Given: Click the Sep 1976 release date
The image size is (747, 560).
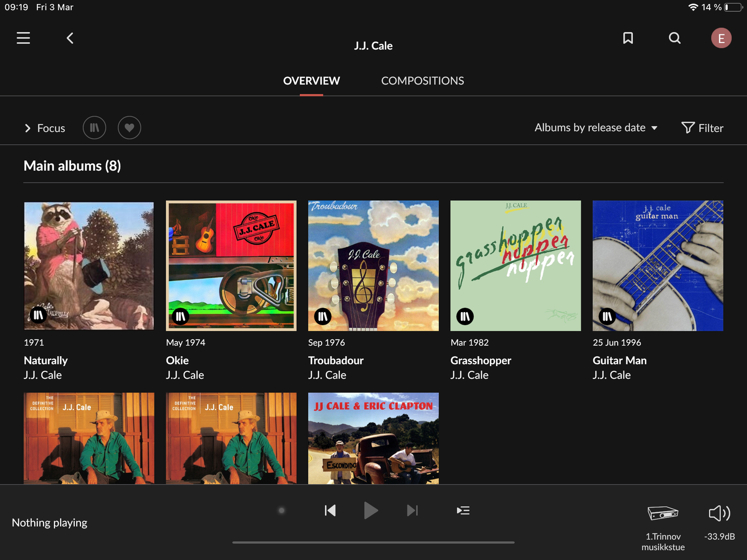Looking at the screenshot, I should pos(326,342).
